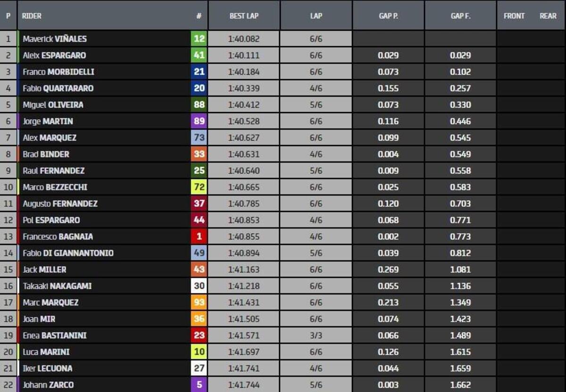Click the green number 12 badge
Image resolution: width=566 pixels, height=392 pixels.
click(x=199, y=39)
